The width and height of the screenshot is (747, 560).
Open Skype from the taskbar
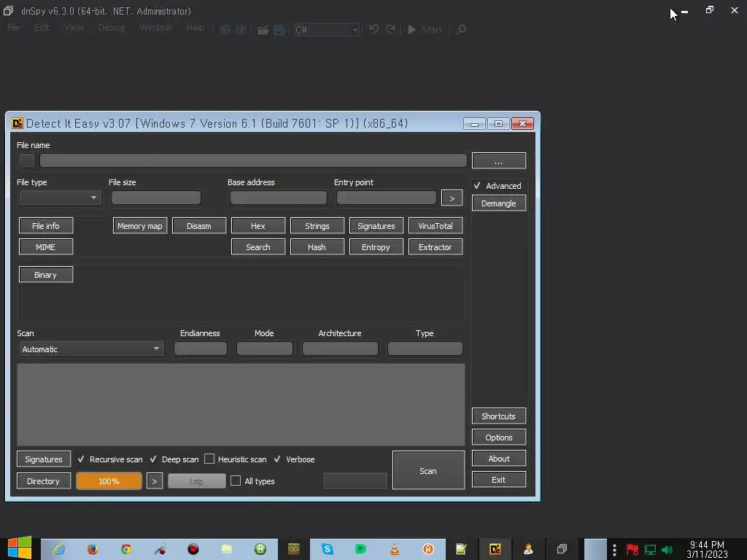tap(328, 549)
